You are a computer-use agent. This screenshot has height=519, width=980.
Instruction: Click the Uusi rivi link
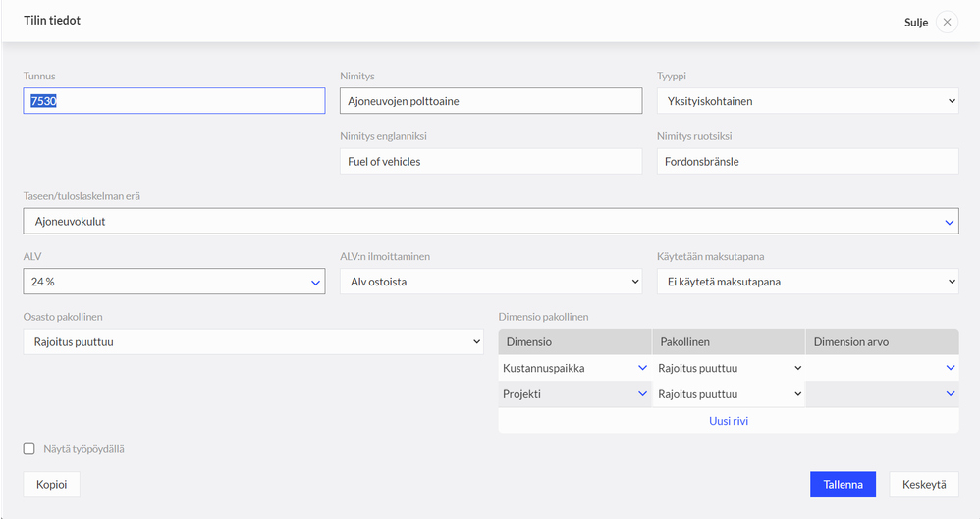click(x=729, y=421)
